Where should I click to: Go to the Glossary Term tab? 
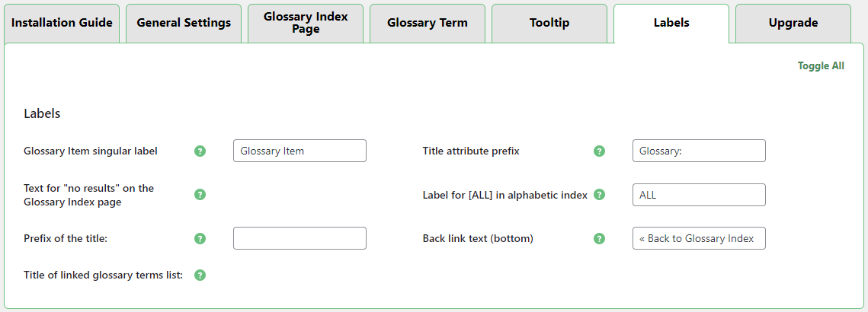pos(428,24)
